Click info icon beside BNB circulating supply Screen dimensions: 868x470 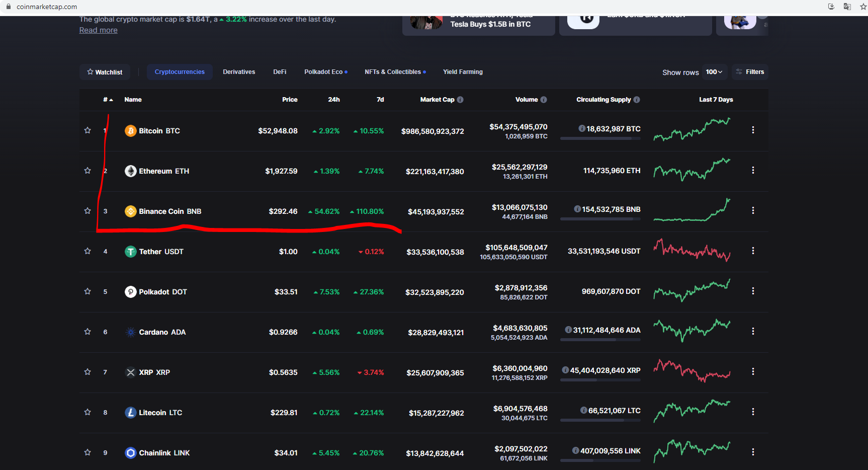click(x=577, y=209)
